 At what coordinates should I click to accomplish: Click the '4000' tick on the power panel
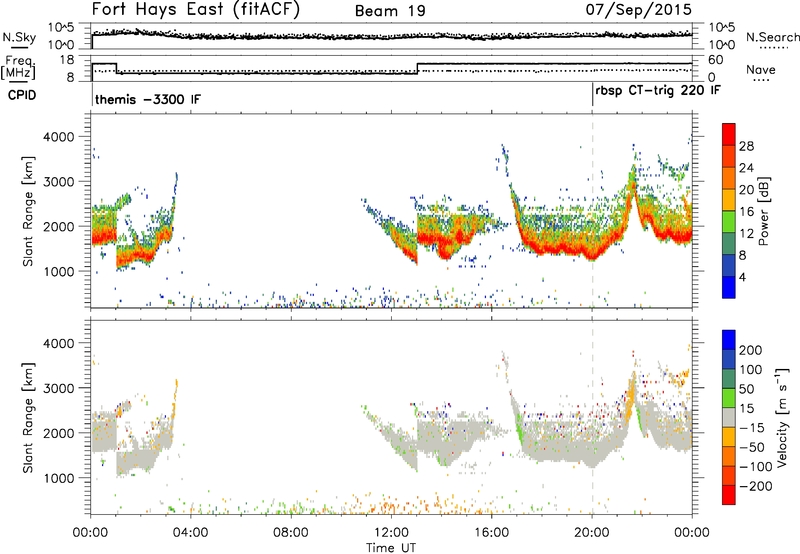coord(58,137)
